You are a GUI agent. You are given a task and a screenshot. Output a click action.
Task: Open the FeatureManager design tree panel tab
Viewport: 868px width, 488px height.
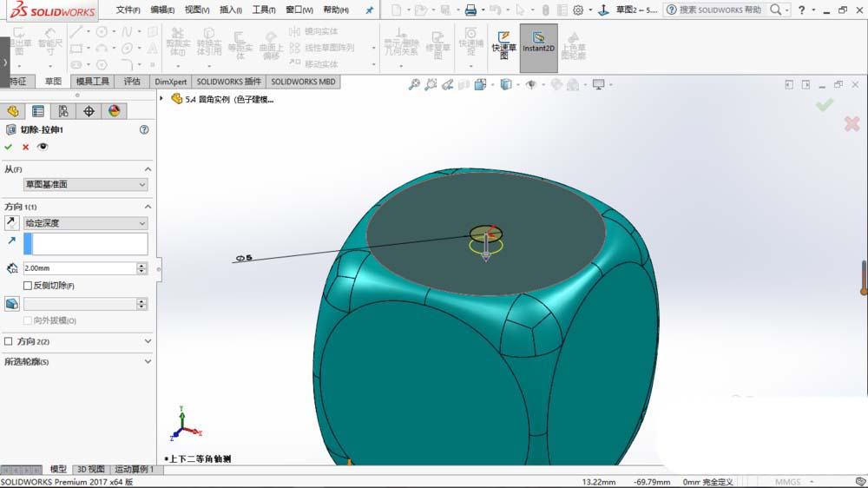[13, 111]
